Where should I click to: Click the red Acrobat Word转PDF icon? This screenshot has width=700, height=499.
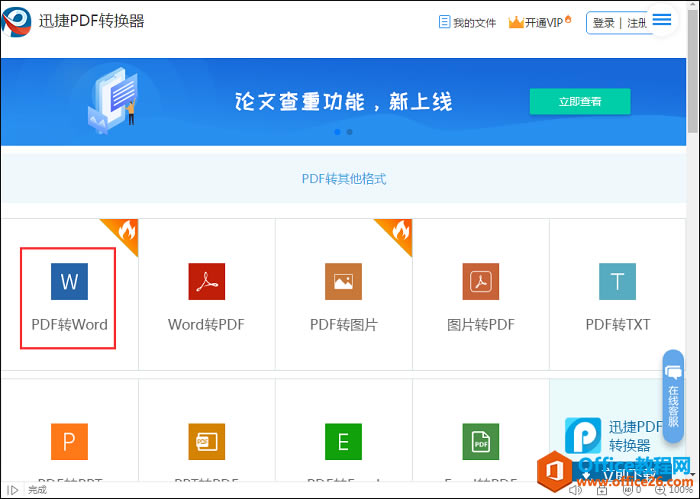coord(207,281)
